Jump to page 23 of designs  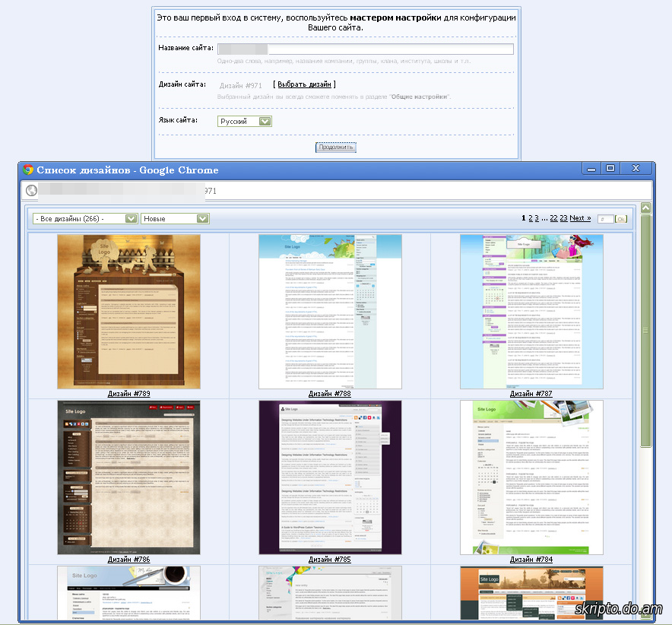563,218
